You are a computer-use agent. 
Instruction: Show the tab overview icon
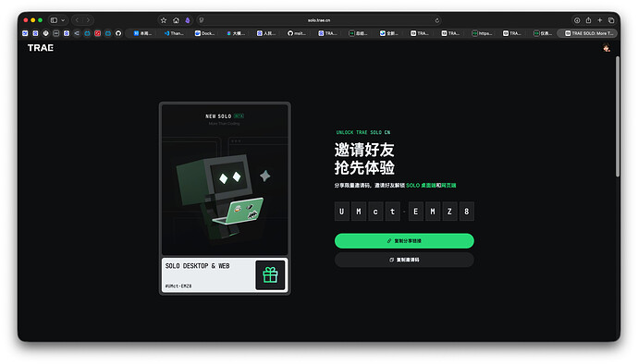click(x=611, y=20)
